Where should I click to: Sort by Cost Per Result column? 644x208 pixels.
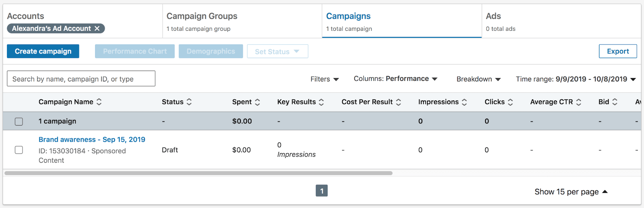[x=398, y=102]
